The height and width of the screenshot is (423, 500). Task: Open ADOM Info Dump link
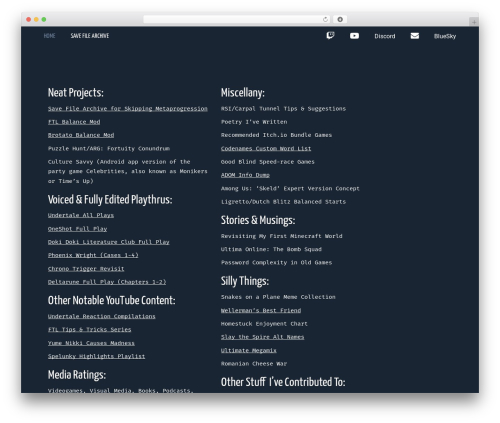click(245, 175)
